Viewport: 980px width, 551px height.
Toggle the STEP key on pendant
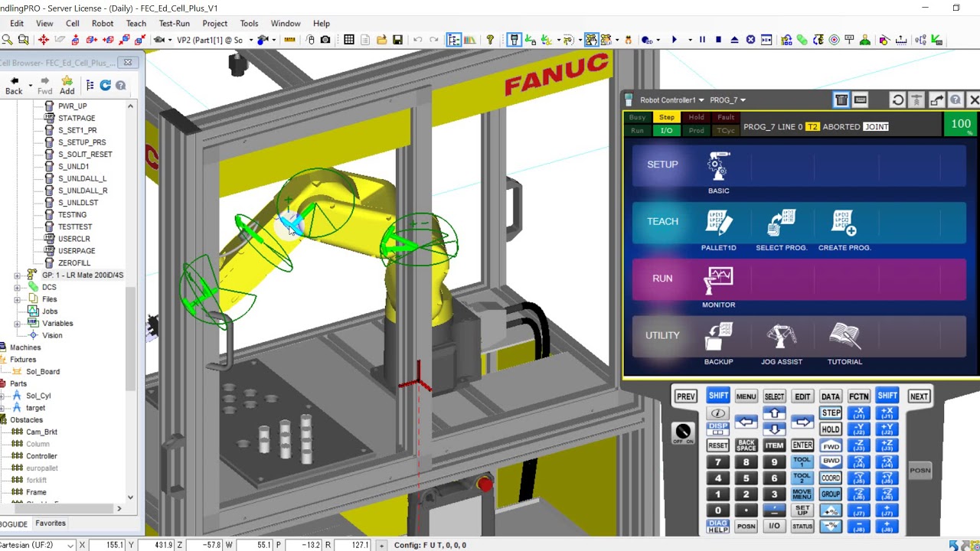pos(831,413)
